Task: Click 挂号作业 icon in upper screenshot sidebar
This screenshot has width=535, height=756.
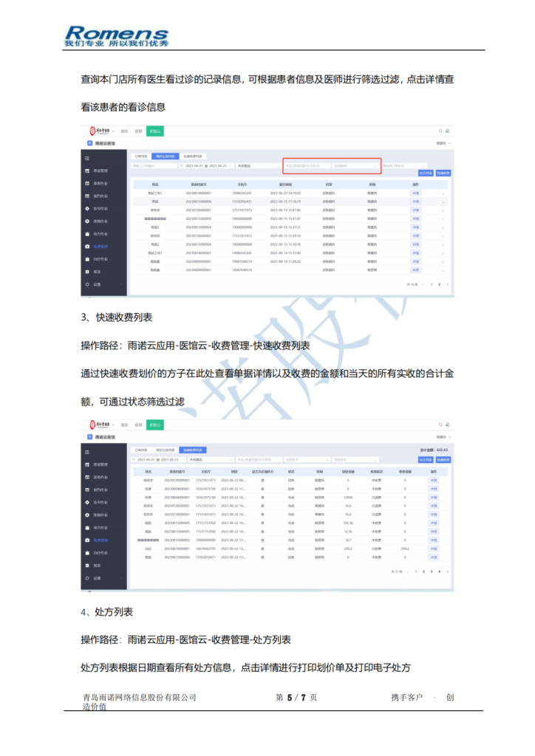Action: 87,208
